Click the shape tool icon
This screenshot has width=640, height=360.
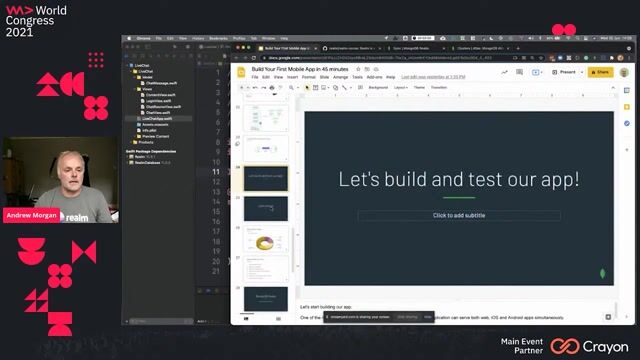tap(336, 87)
